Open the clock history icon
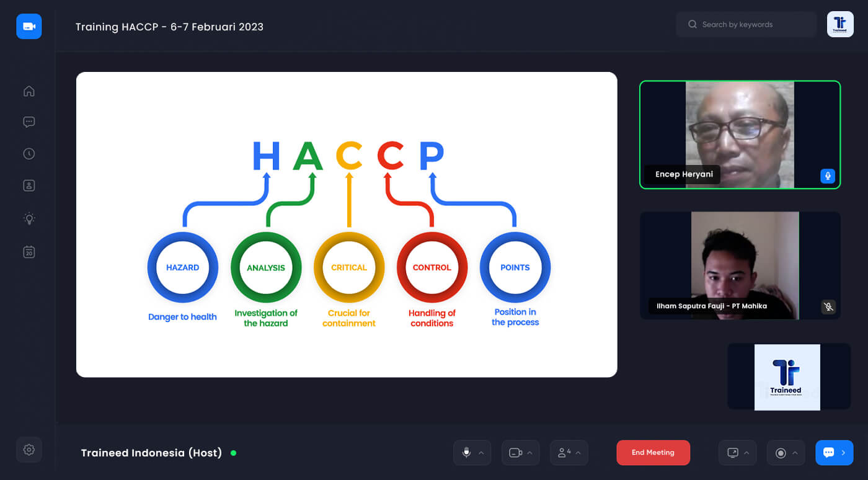 pos(29,154)
